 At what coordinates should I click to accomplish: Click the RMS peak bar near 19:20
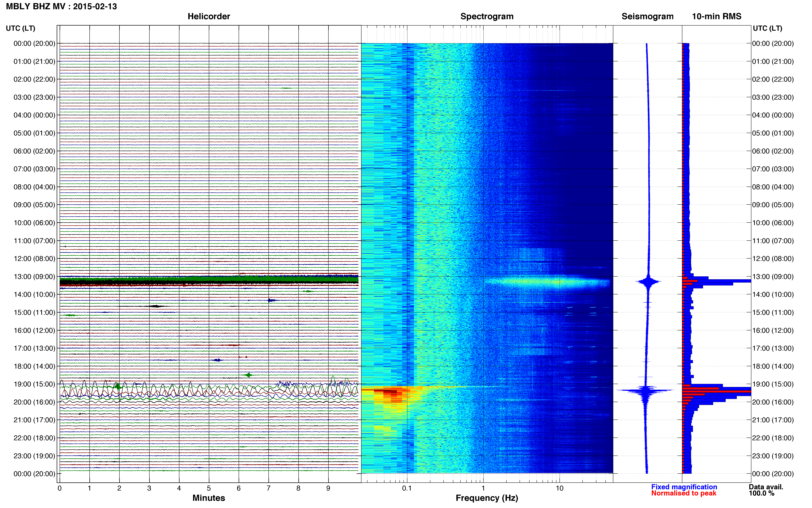717,391
